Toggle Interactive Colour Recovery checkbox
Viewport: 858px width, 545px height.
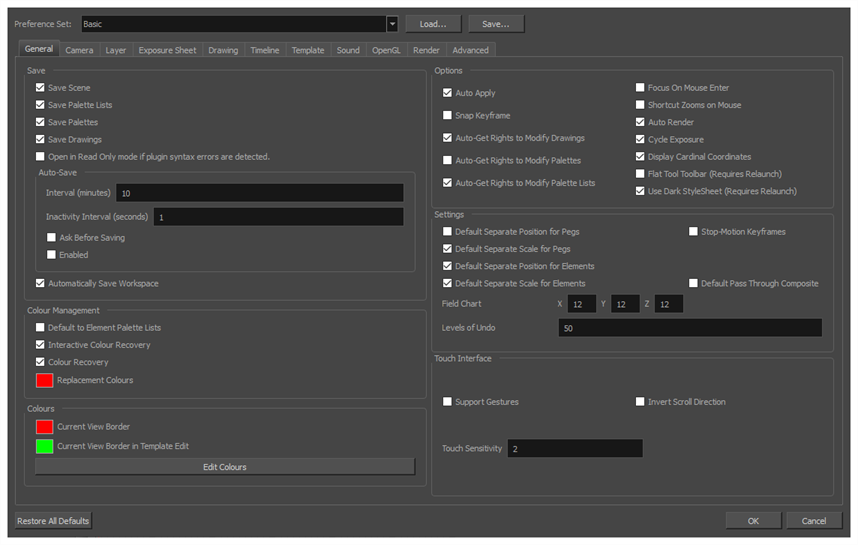tap(40, 345)
